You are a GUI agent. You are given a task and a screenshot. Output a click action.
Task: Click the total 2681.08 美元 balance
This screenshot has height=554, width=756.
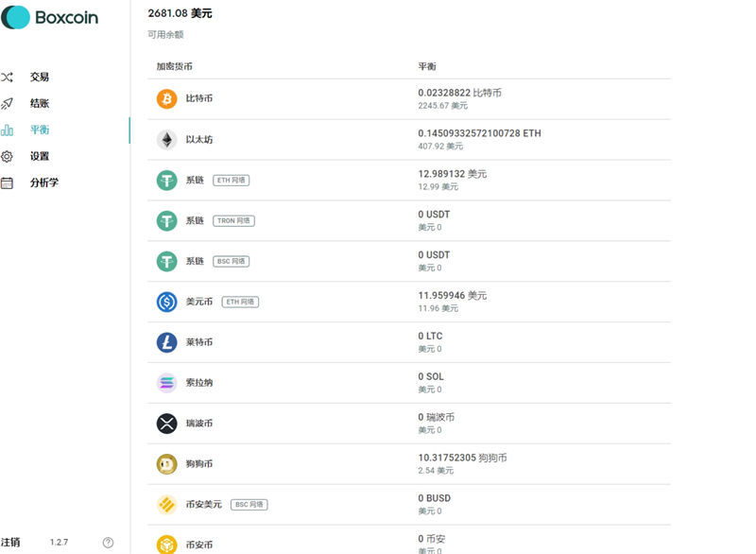click(180, 13)
